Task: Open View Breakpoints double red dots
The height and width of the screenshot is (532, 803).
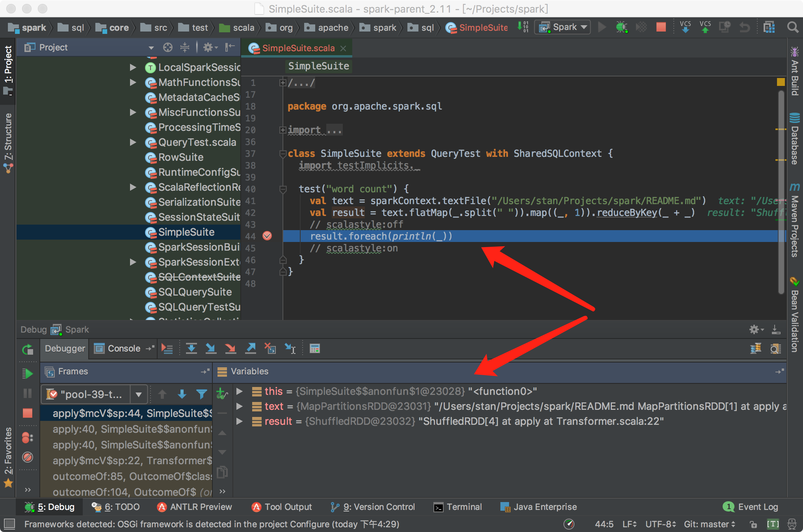Action: [28, 437]
